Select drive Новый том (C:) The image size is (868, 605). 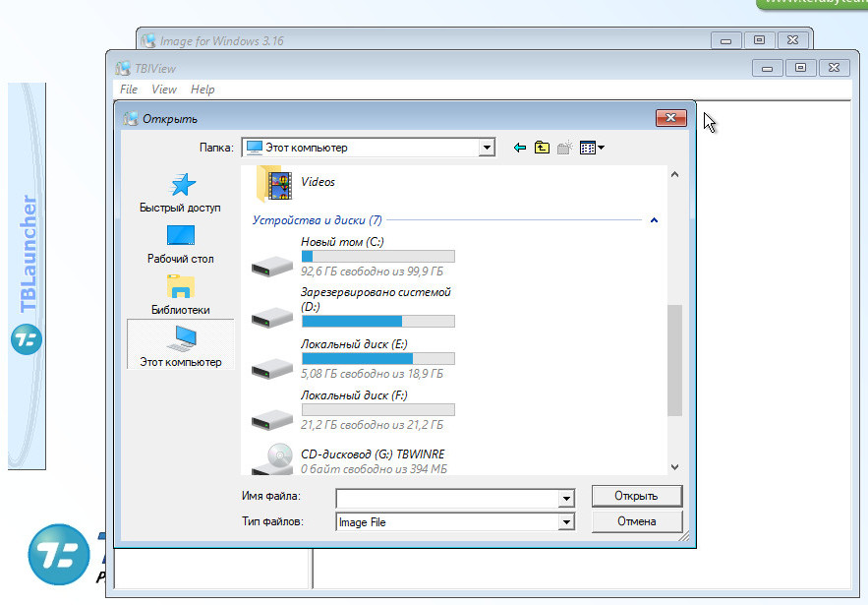click(353, 256)
